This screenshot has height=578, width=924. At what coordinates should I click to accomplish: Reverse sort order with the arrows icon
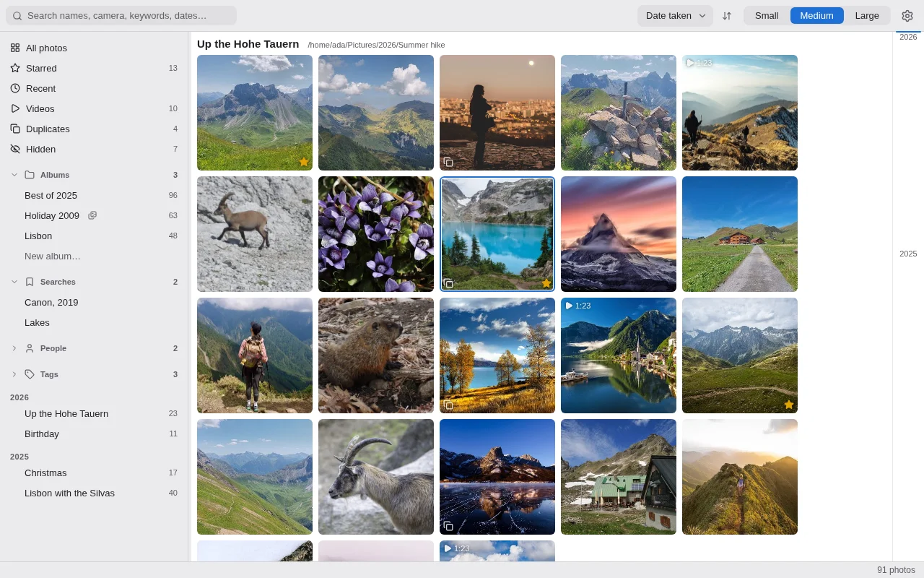coord(727,16)
